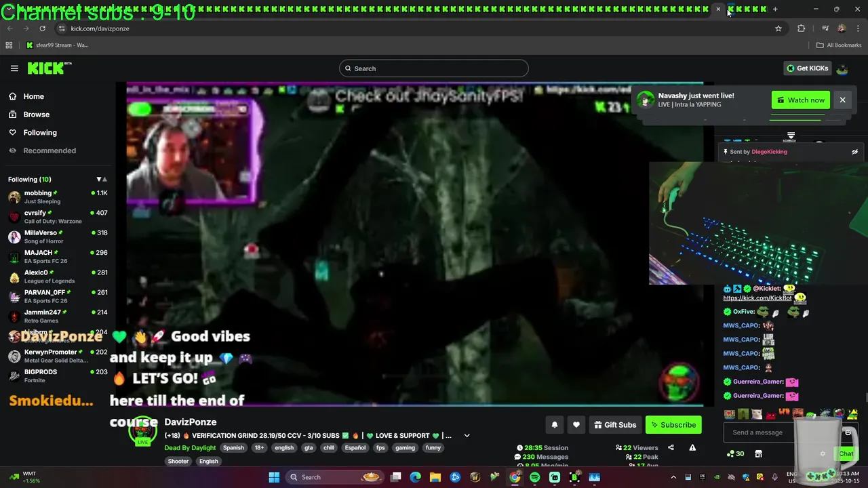Open a new Chrome tab
Screen dimensions: 868x488
coord(775,9)
